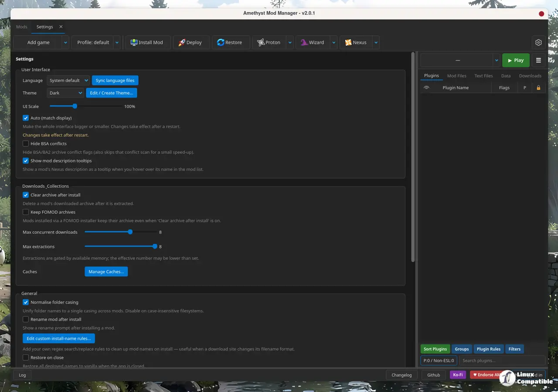The image size is (558, 392).
Task: Open the Github link button
Action: 433,375
